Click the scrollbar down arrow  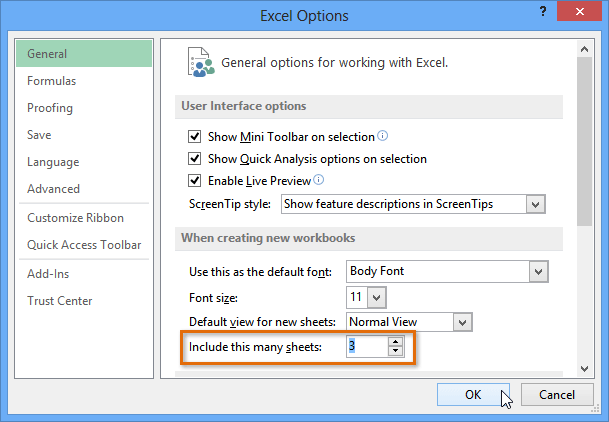coord(585,368)
